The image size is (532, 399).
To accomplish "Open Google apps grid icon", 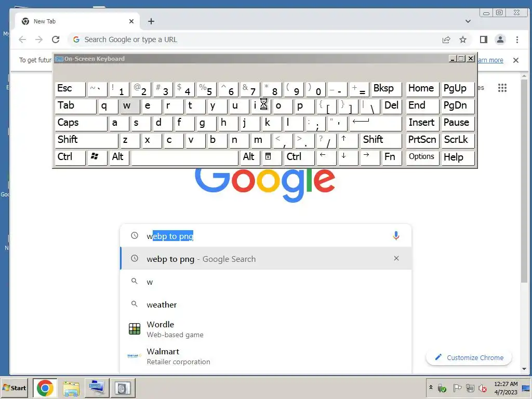I will (502, 88).
